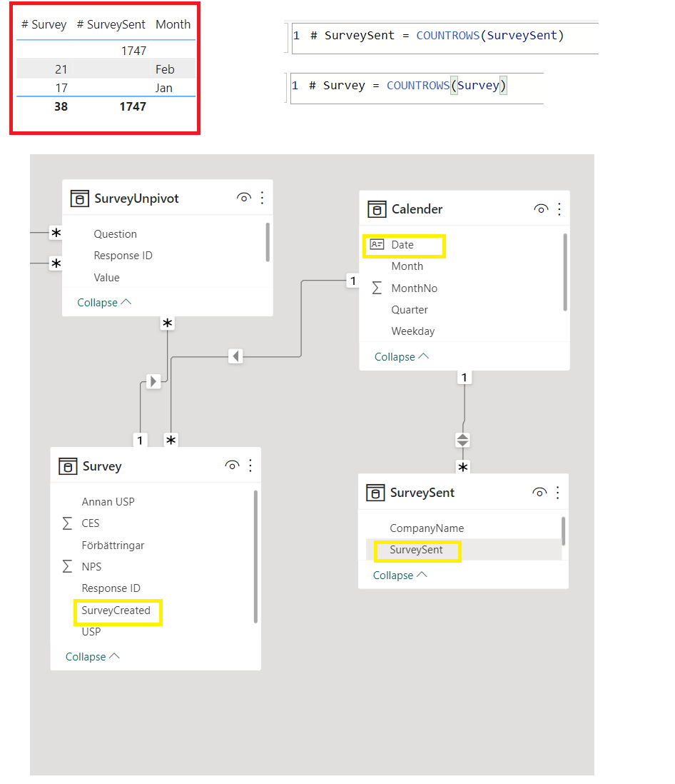
Task: Click the 1 cardinality marker below Calender
Action: 465,378
